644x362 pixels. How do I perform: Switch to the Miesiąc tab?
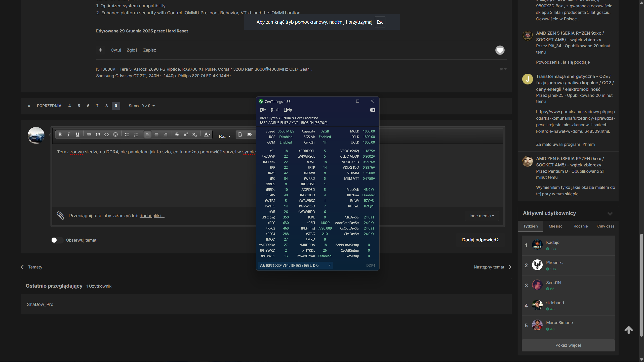(555, 226)
